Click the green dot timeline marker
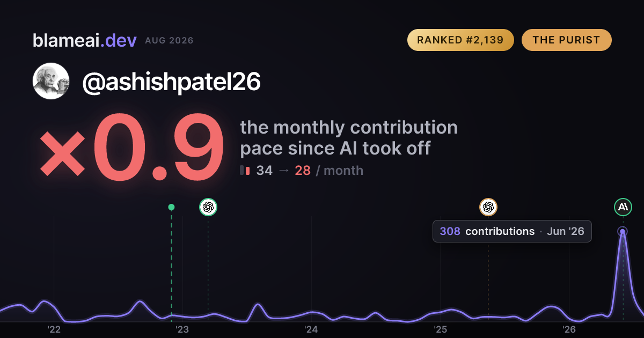This screenshot has height=338, width=644. pos(171,207)
